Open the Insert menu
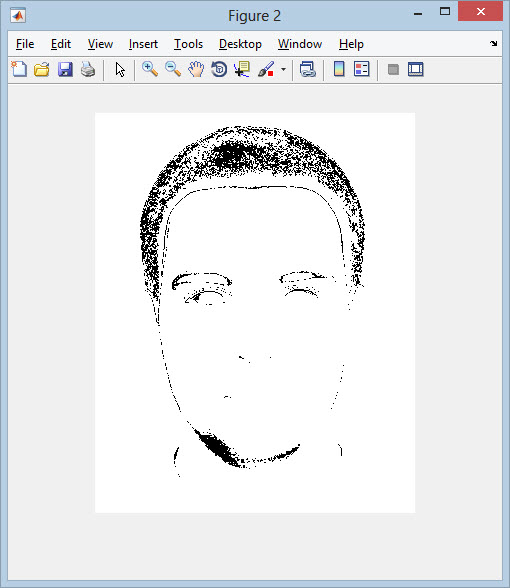 pos(143,44)
